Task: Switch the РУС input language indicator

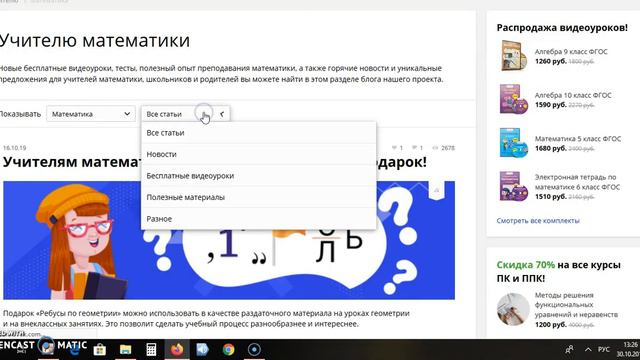Action: click(x=604, y=349)
